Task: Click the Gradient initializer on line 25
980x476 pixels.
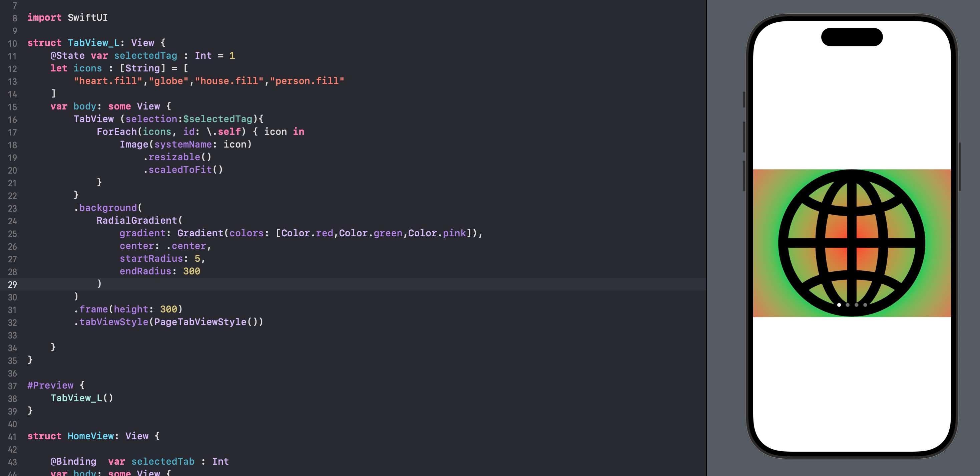Action: click(x=200, y=233)
